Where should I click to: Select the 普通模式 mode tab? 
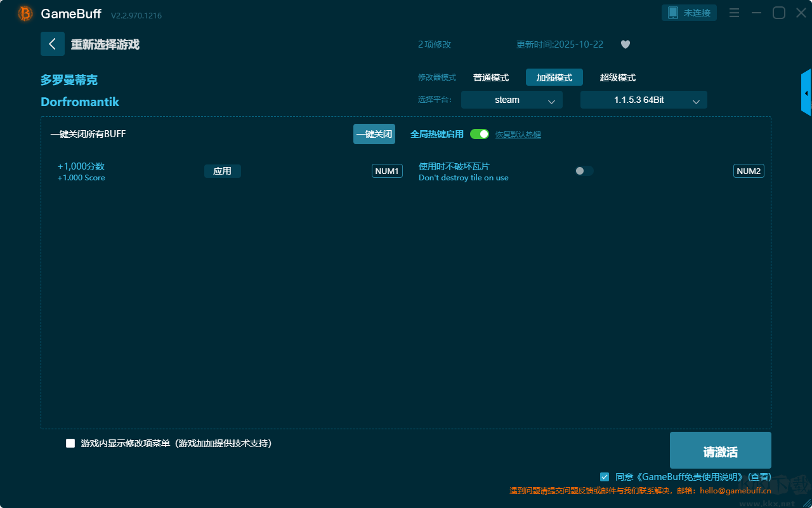pyautogui.click(x=491, y=77)
